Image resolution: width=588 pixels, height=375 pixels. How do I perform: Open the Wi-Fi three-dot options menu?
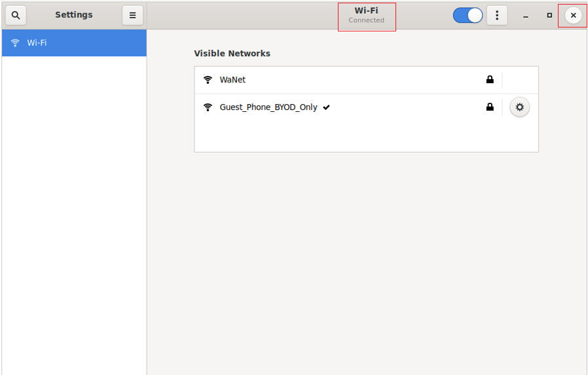tap(497, 15)
